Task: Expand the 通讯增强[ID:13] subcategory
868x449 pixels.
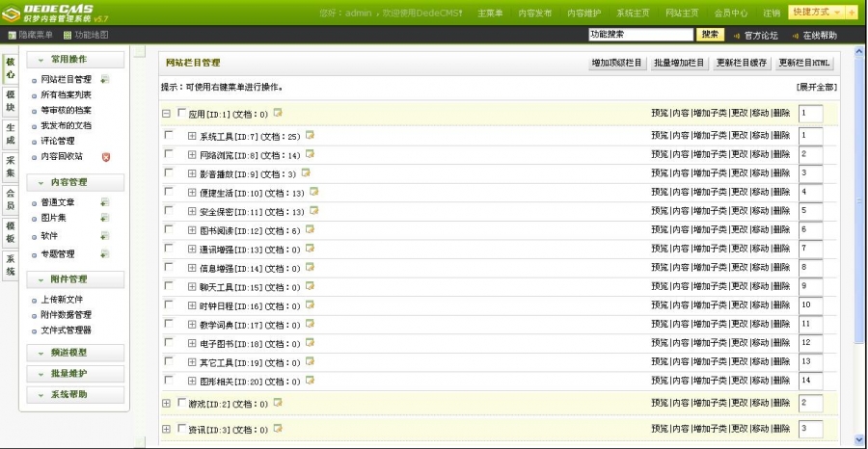Action: 192,249
